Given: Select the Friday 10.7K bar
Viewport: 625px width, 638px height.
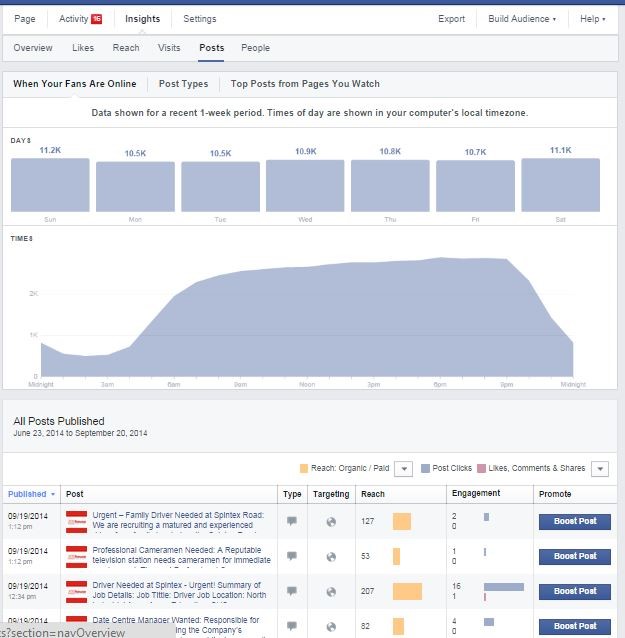Looking at the screenshot, I should [475, 186].
